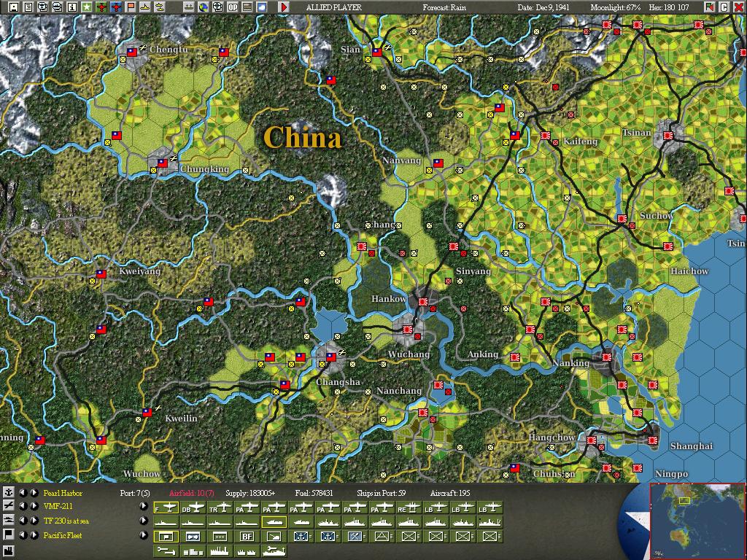Click the double yellow ships toolbar icon
This screenshot has height=560, width=747.
159,7
